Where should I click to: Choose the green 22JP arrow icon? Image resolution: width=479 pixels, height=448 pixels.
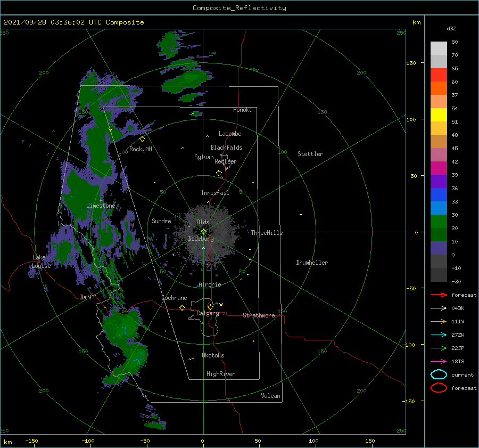click(x=439, y=348)
